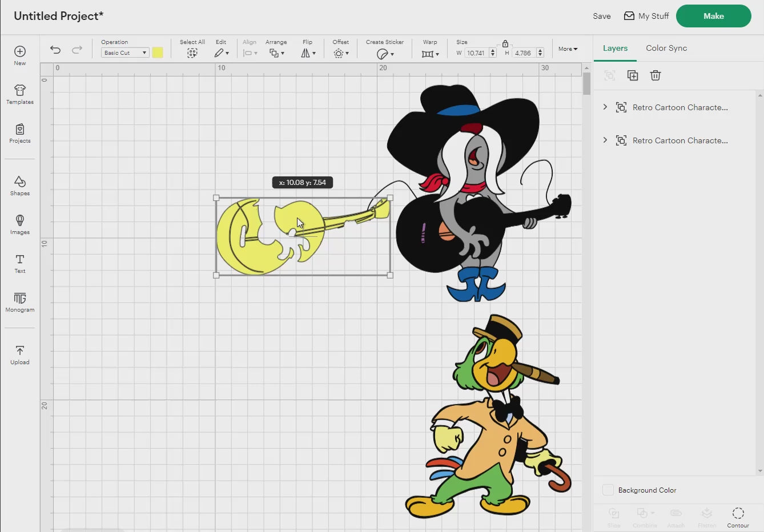Select the parrot character on canvas
This screenshot has width=764, height=532.
[487, 416]
